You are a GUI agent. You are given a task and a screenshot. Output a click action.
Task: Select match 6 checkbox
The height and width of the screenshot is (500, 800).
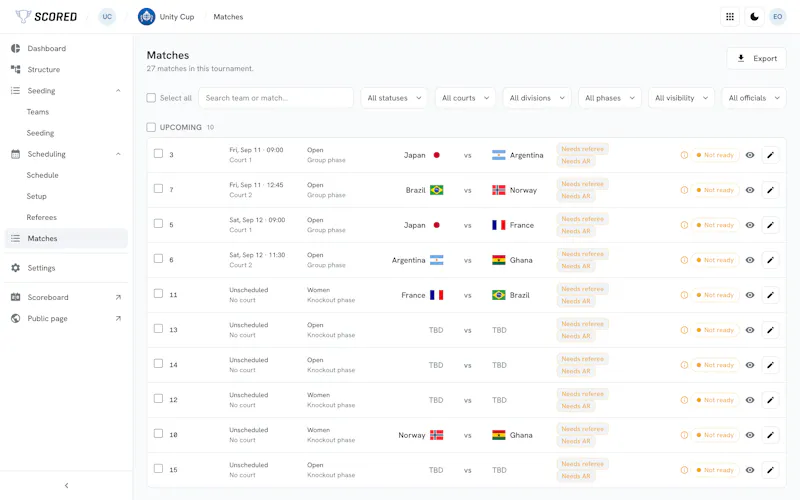click(x=159, y=259)
